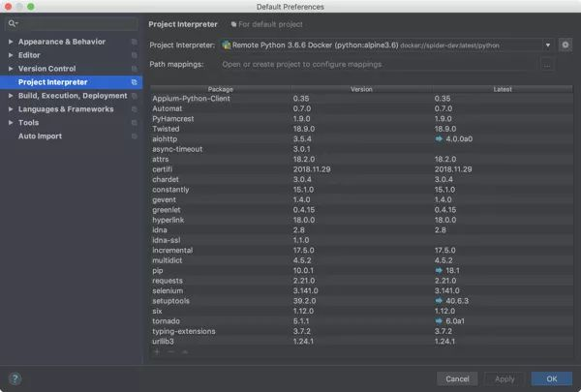The height and width of the screenshot is (392, 581).
Task: Open Languages & Frameworks settings
Action: (71, 109)
